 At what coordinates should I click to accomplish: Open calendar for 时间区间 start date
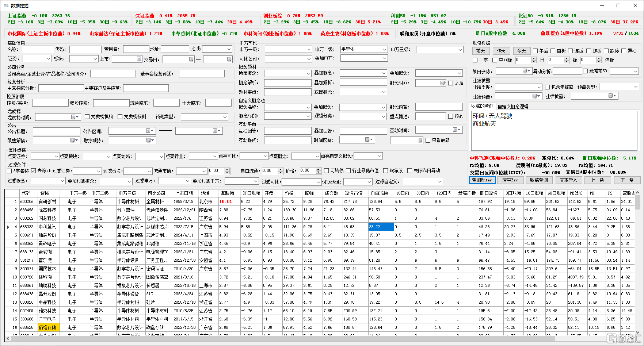coord(369,139)
